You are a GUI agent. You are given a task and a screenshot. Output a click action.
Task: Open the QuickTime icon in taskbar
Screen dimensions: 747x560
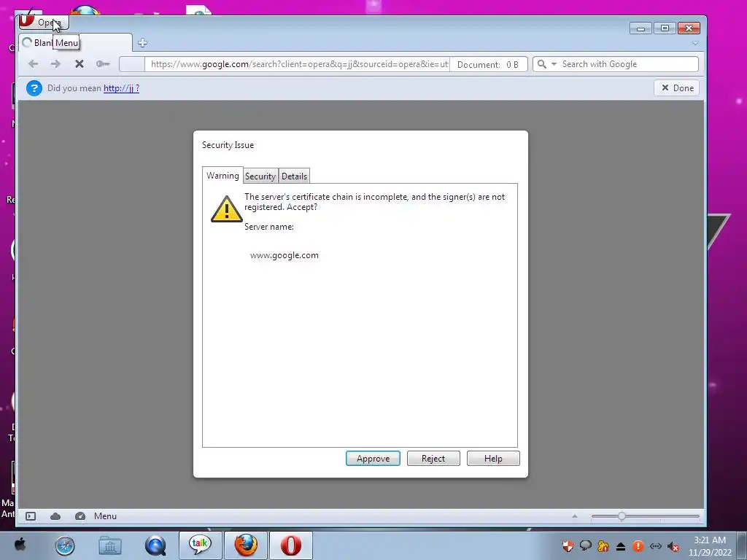pyautogui.click(x=155, y=545)
